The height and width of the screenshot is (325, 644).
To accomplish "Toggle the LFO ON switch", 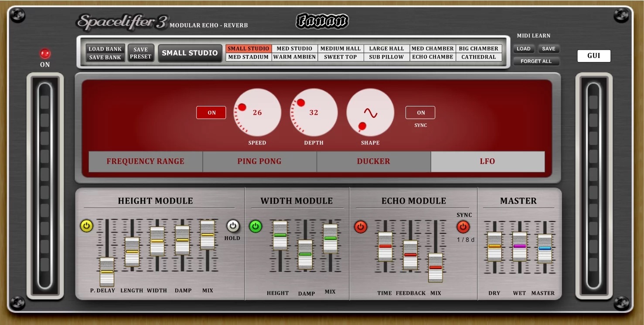I will pos(211,112).
